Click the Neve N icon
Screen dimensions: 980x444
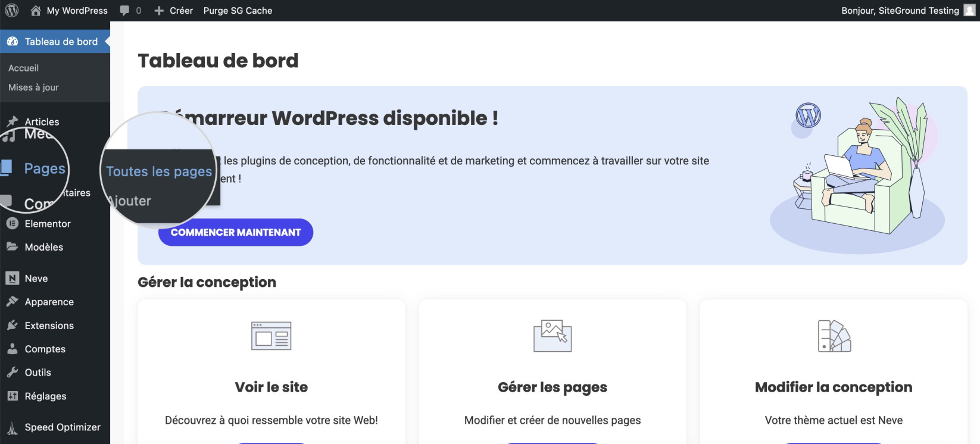coord(13,278)
